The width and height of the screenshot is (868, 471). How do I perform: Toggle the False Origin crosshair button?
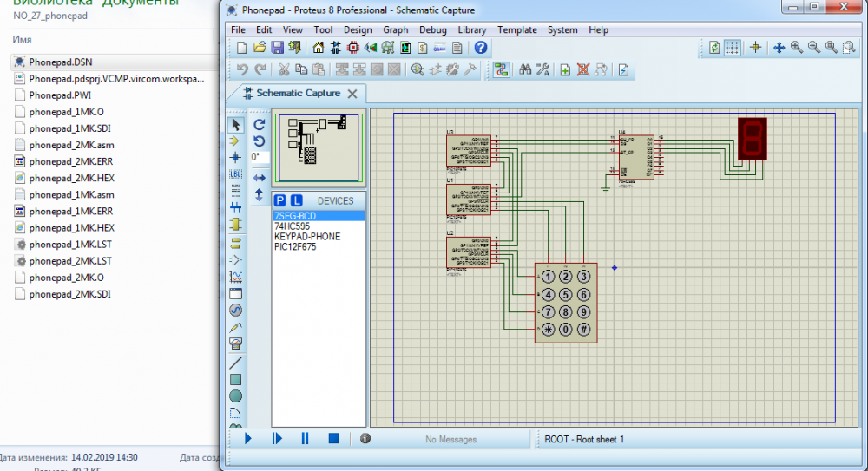click(x=756, y=48)
